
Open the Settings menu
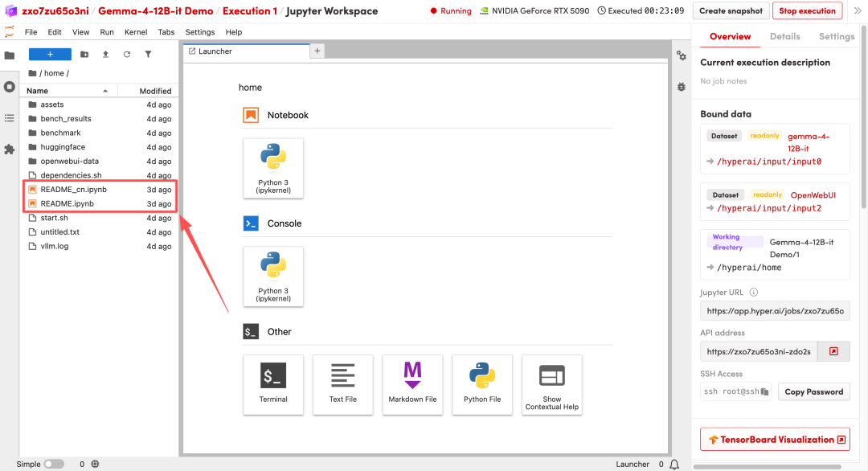(x=200, y=32)
